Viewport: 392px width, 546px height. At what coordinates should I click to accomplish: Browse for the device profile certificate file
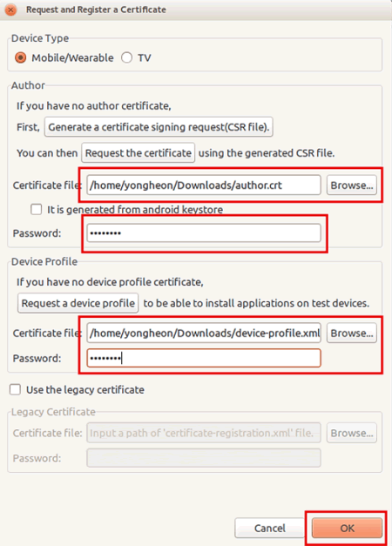[x=352, y=333]
